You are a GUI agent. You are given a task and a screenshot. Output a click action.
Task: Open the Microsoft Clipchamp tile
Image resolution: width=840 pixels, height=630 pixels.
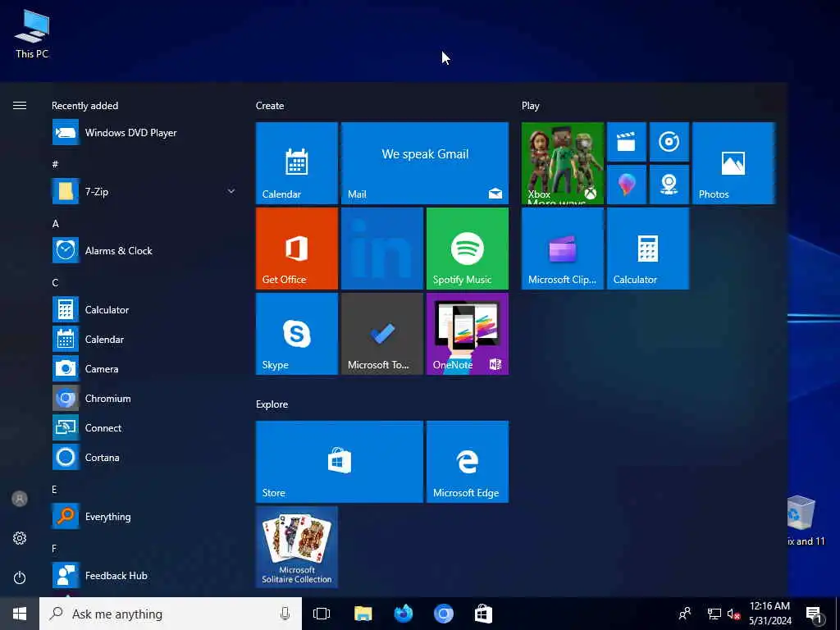(x=563, y=249)
